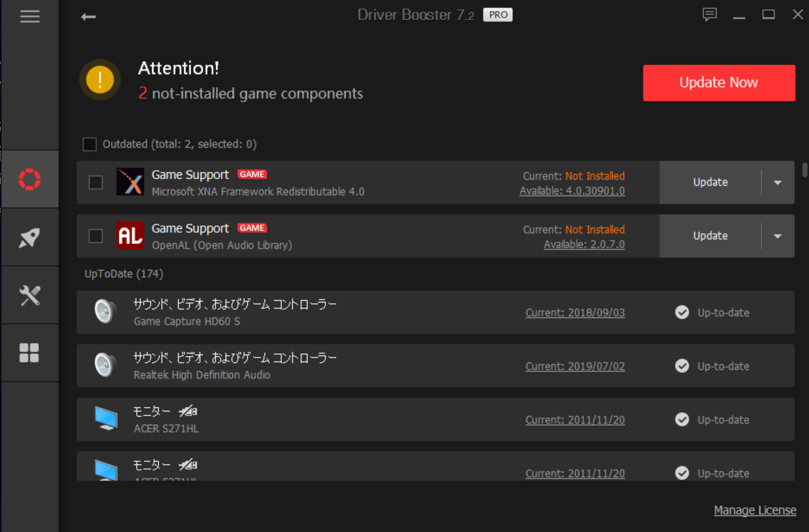The height and width of the screenshot is (532, 809).
Task: Open the Boost rocket section
Action: click(x=29, y=237)
